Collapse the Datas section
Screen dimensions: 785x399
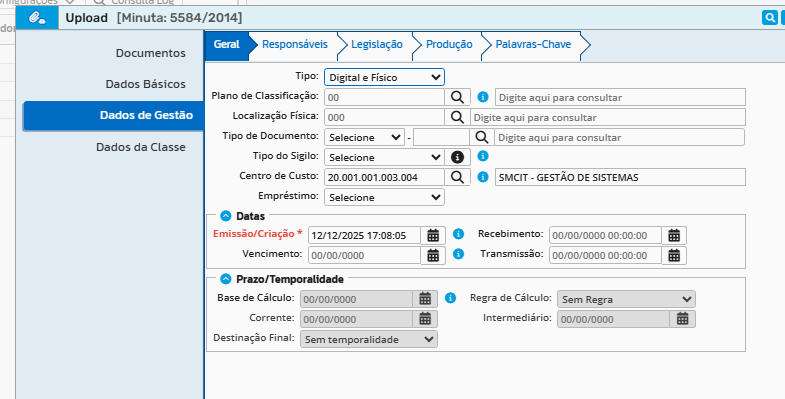point(226,216)
